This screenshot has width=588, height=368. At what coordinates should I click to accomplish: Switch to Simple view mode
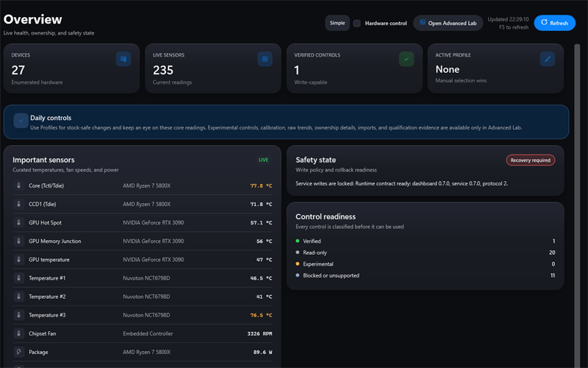[x=337, y=23]
